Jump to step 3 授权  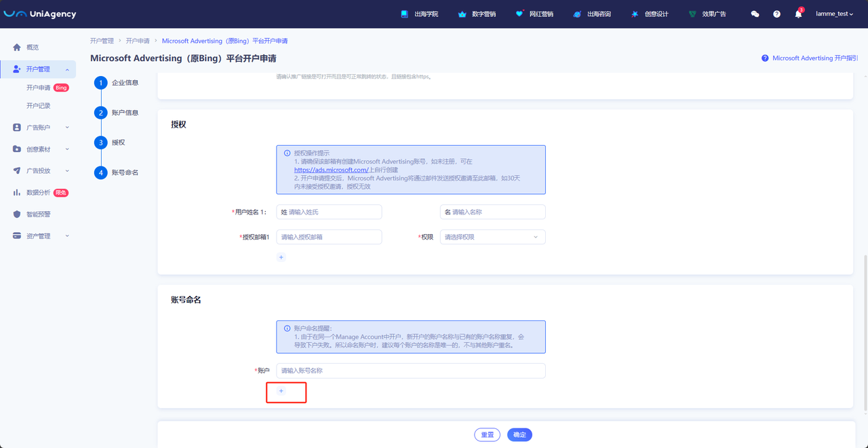tap(110, 143)
